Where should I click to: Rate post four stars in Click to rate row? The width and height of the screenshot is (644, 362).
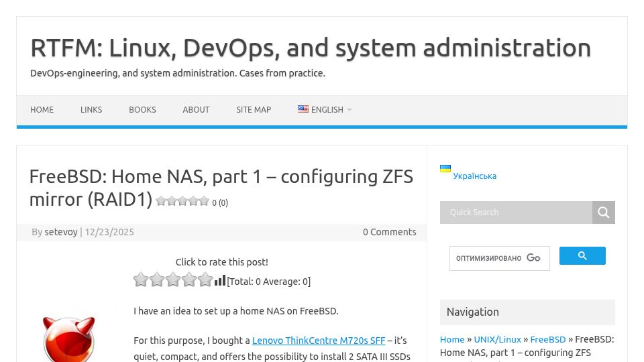(x=189, y=280)
